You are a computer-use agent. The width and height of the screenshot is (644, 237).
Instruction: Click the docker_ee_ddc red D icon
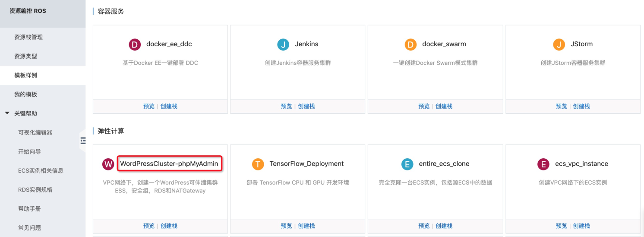135,44
